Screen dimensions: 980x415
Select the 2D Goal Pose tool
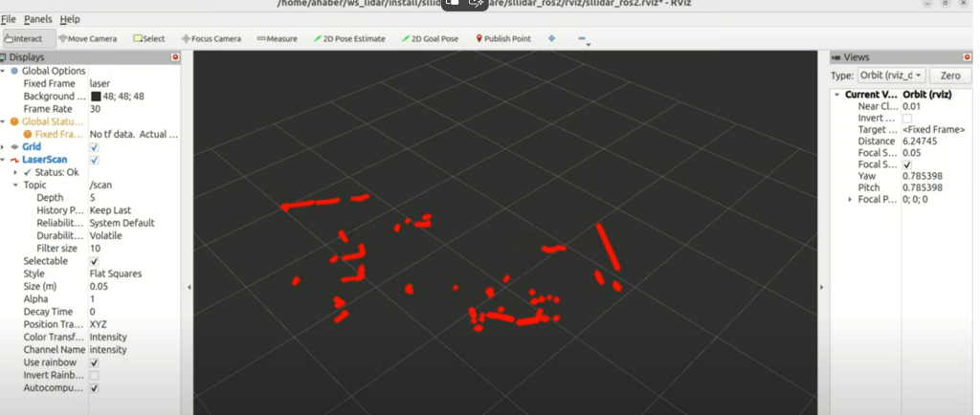[430, 39]
